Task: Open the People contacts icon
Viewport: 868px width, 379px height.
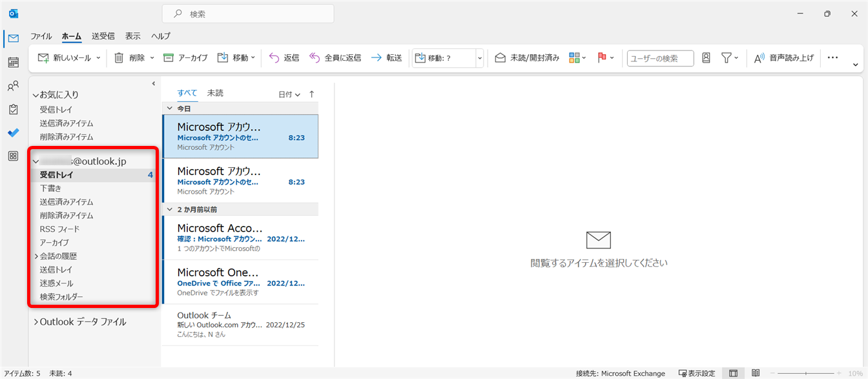Action: pyautogui.click(x=13, y=86)
